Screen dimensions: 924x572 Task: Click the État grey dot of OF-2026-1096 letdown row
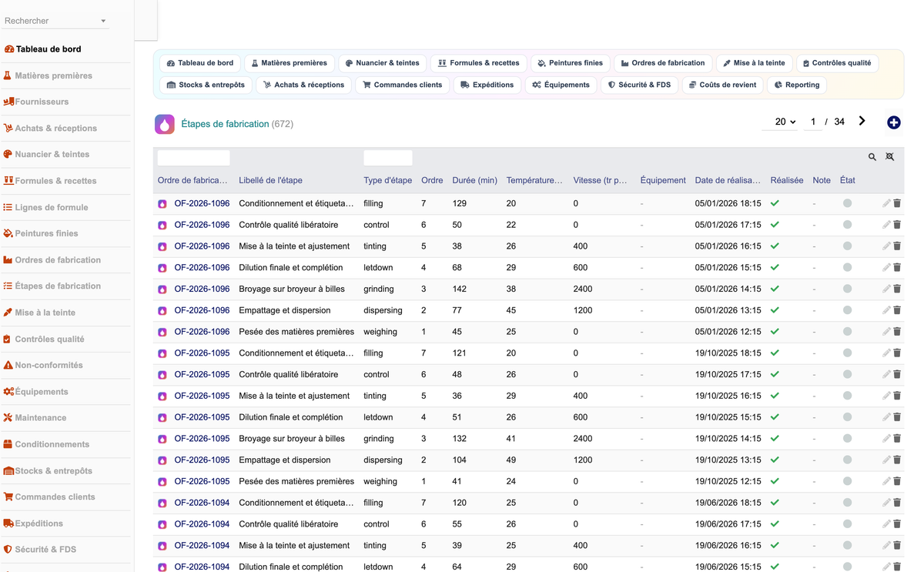[847, 267]
